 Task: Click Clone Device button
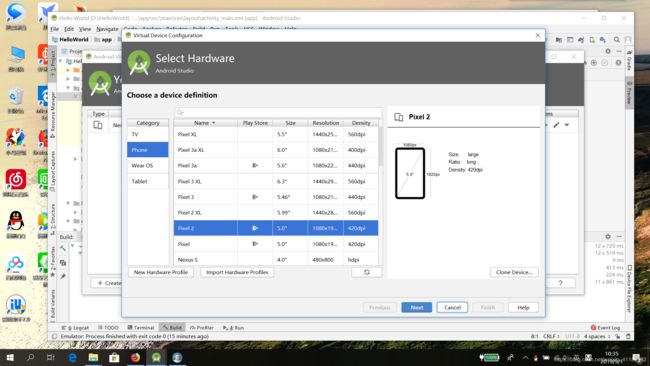click(514, 272)
